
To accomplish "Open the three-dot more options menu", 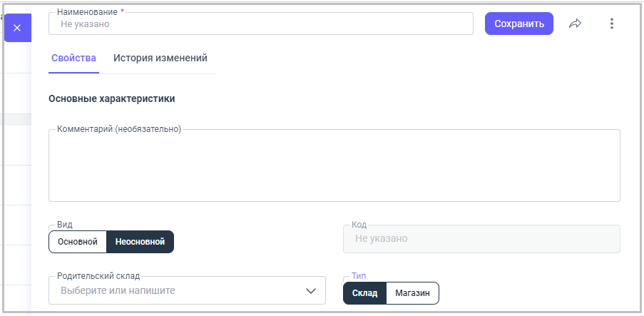I will click(611, 24).
